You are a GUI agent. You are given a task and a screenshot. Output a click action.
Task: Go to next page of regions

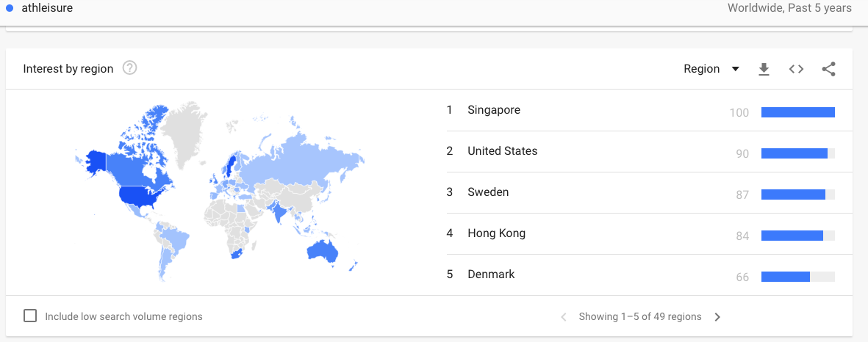tap(717, 317)
